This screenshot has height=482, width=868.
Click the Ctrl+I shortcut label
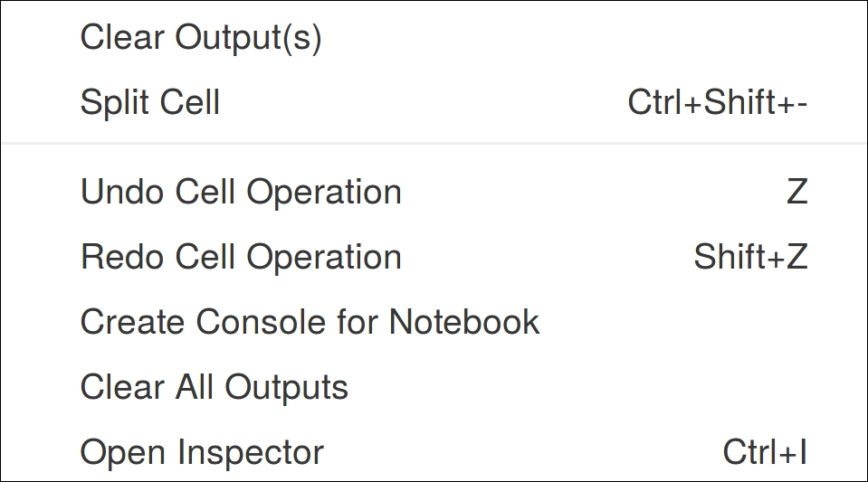coord(765,452)
